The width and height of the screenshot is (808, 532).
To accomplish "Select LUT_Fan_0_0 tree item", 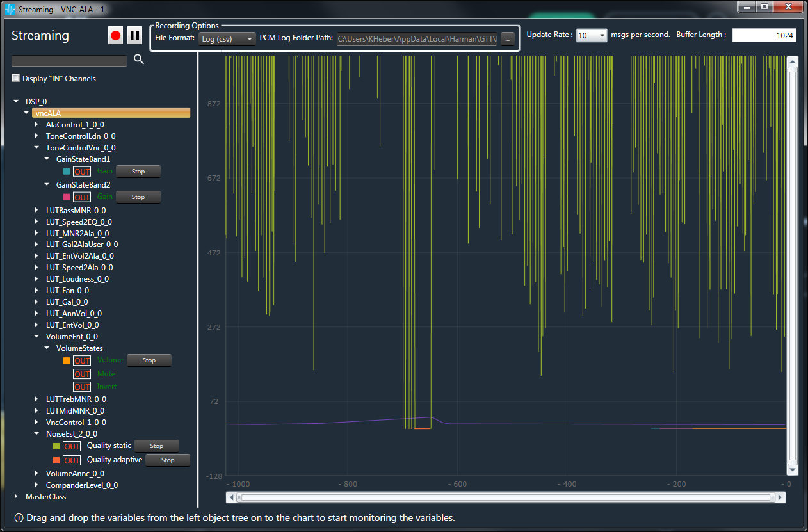I will (67, 291).
